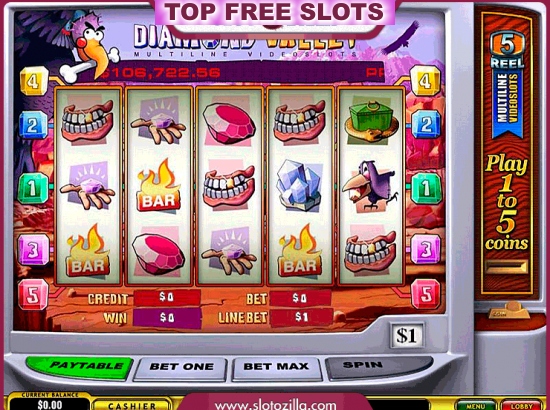This screenshot has width=550, height=410.
Task: Click the purple vulture symbol on reel five
Action: tap(370, 186)
